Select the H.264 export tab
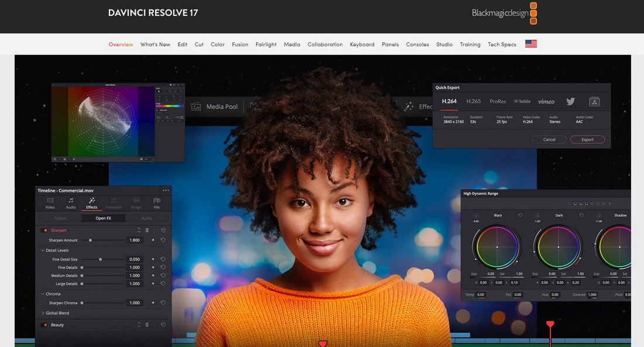This screenshot has height=347, width=644. point(449,101)
